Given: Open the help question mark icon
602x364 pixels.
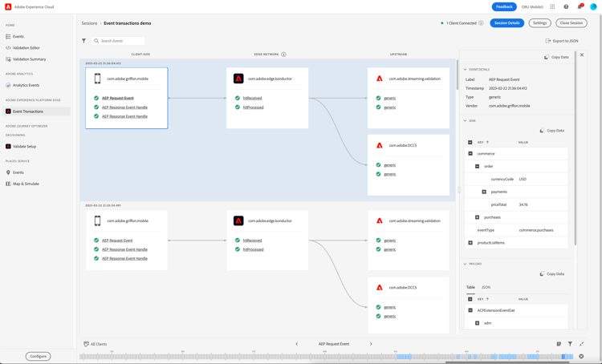Looking at the screenshot, I should tap(566, 6).
